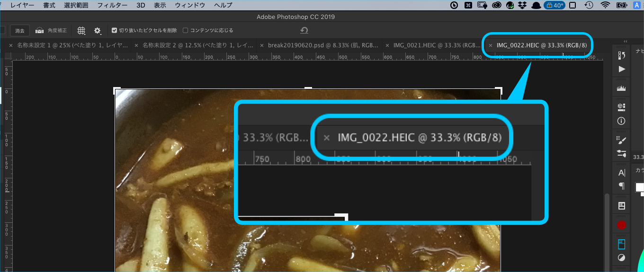644x272 pixels.
Task: Click the 消去 button
Action: tap(20, 30)
